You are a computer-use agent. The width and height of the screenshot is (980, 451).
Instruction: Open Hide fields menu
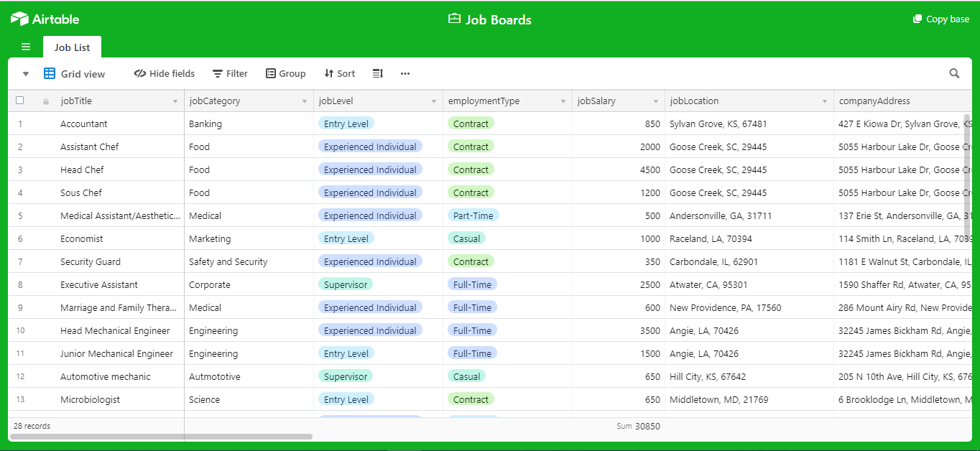[165, 73]
